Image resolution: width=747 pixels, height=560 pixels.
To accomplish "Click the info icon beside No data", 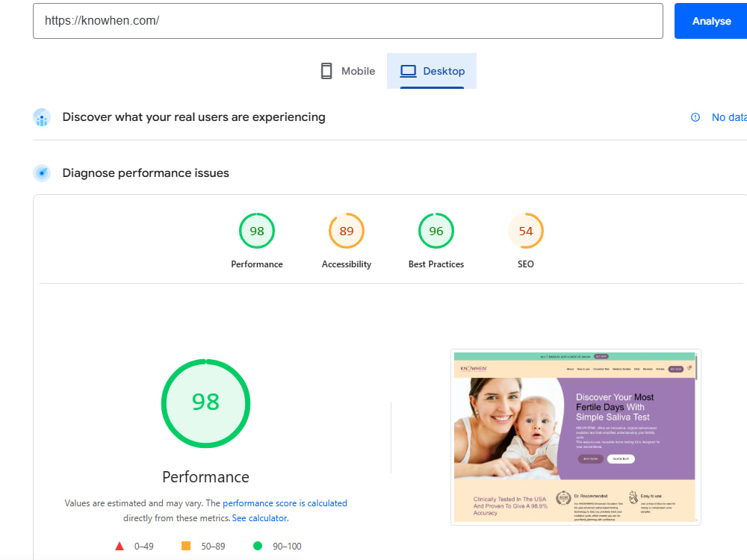I will (x=695, y=117).
